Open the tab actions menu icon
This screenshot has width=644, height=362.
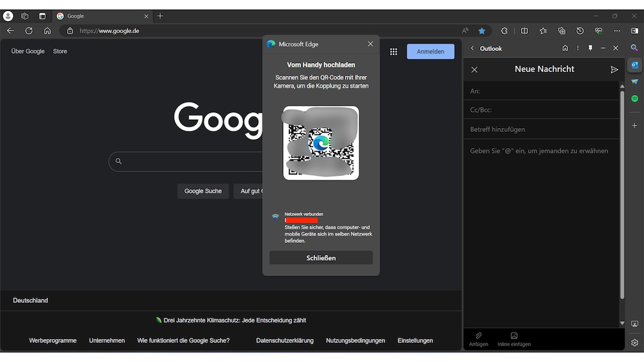pos(42,16)
